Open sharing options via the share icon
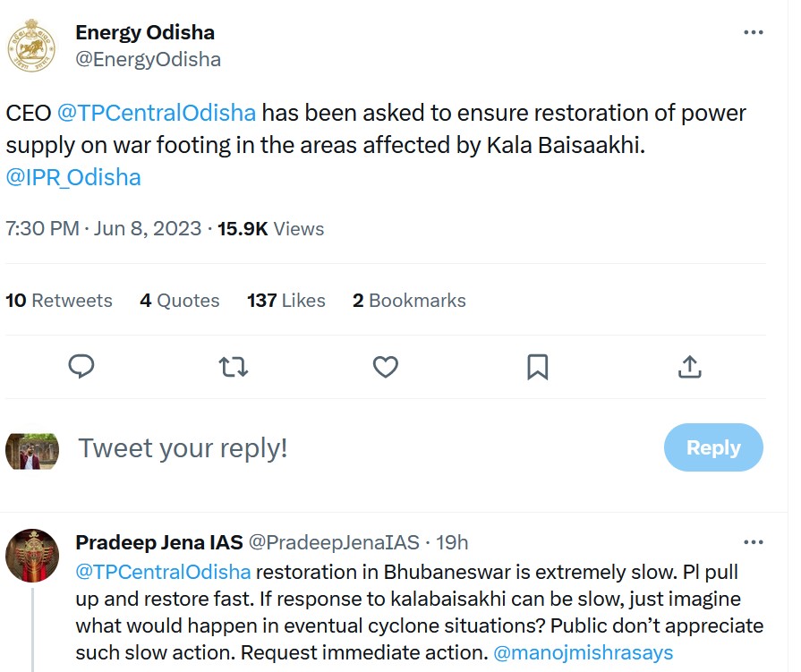The image size is (801, 672). click(689, 367)
